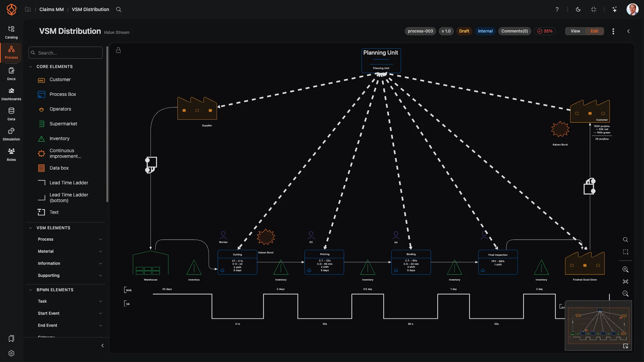Click the canvas search magnifier icon
This screenshot has height=362, width=644.
click(626, 240)
